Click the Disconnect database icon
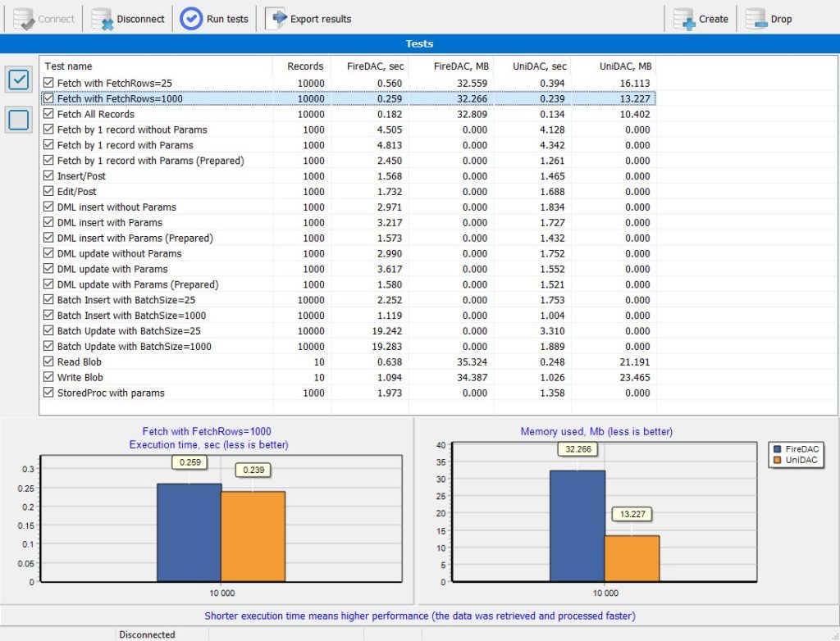The image size is (840, 641). (102, 19)
